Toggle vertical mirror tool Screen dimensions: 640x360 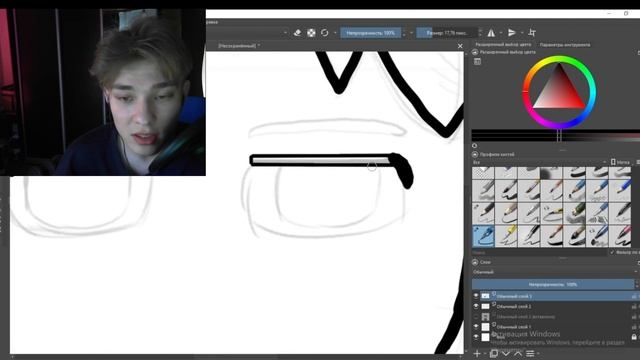512,33
